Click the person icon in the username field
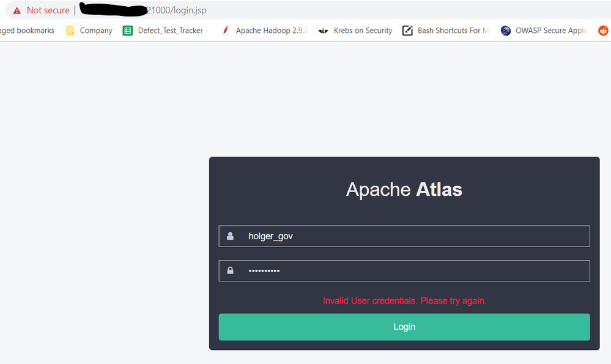The image size is (611, 364). tap(230, 236)
